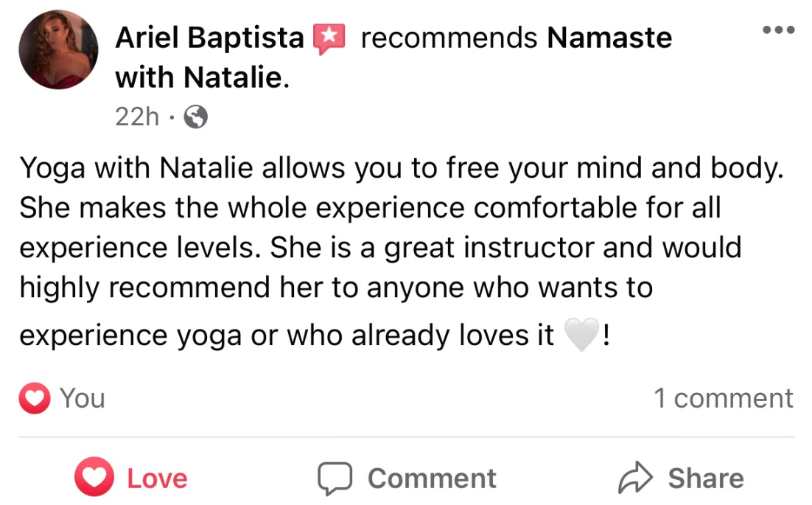Click the globe public audience icon
The width and height of the screenshot is (812, 505).
pos(195,116)
